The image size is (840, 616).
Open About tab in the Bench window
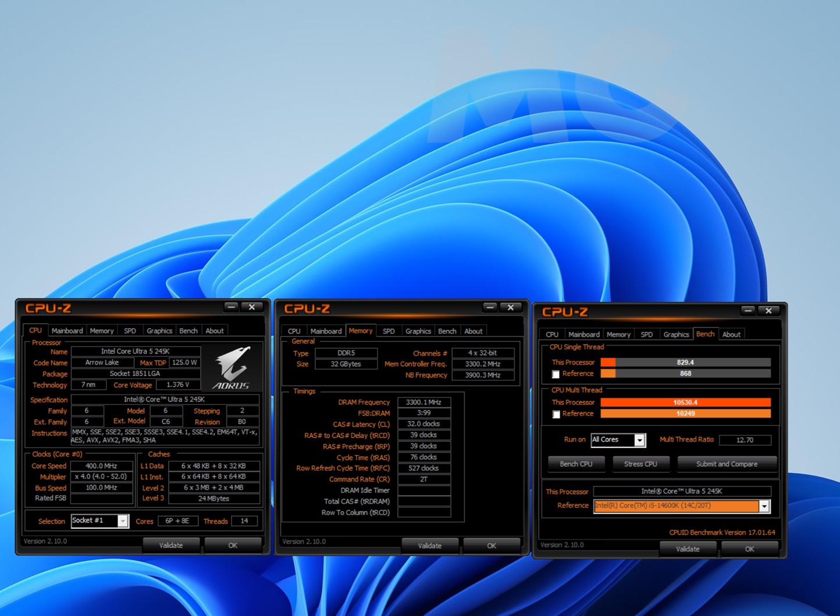click(x=731, y=334)
